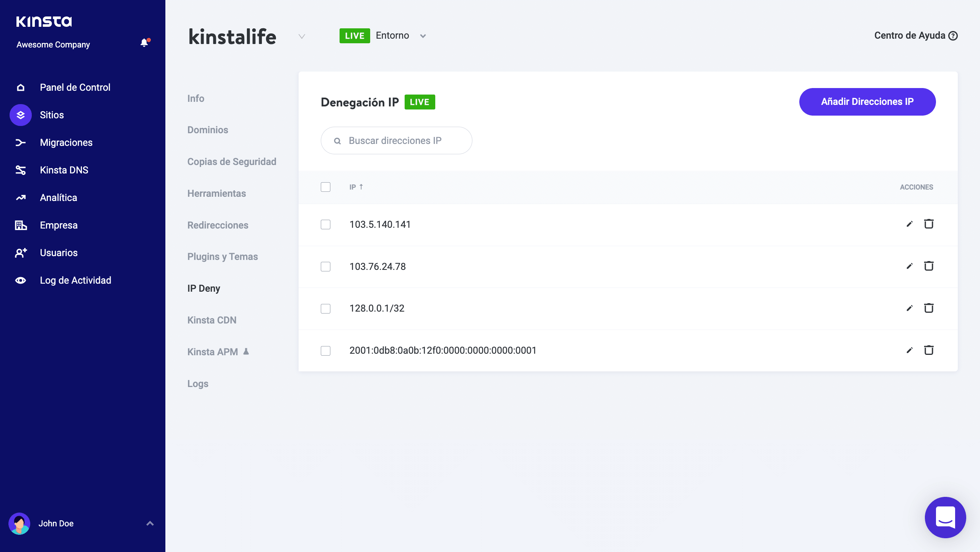This screenshot has width=980, height=552.
Task: Edit the 103.5.140.141 entry with the pencil
Action: click(x=910, y=224)
